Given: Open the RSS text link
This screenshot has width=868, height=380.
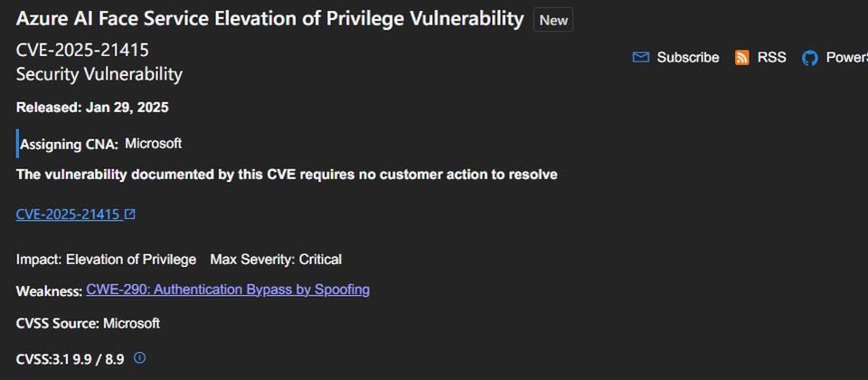Looking at the screenshot, I should pyautogui.click(x=771, y=57).
